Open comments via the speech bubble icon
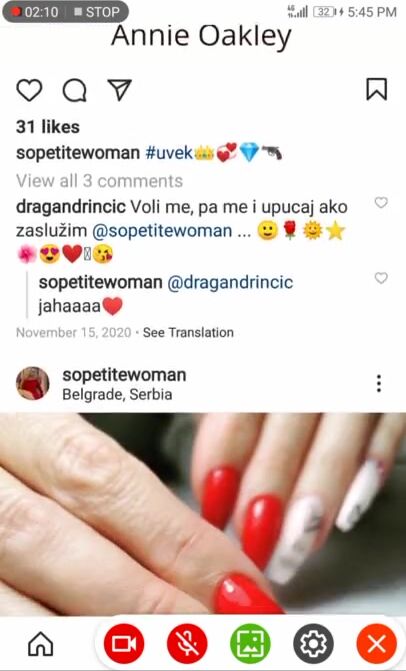 pyautogui.click(x=75, y=90)
